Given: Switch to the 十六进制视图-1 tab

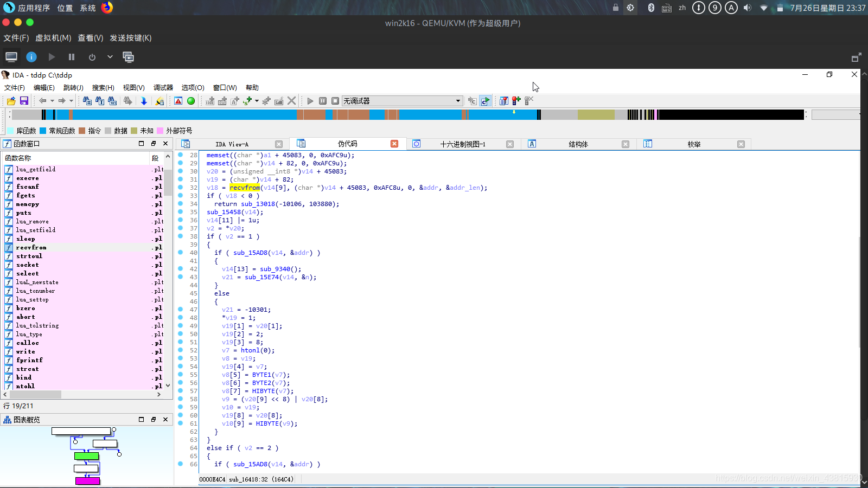Looking at the screenshot, I should click(x=463, y=144).
